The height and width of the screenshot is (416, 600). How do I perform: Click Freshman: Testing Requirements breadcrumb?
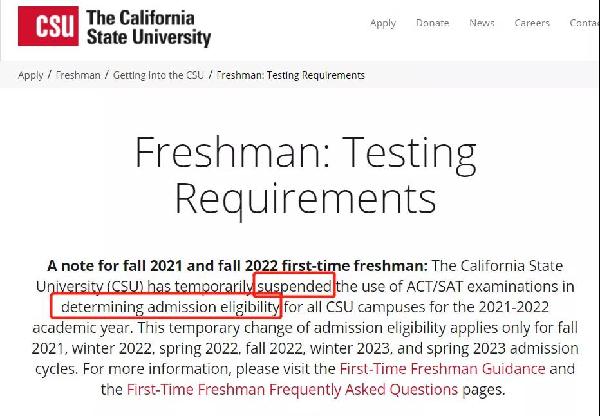click(x=290, y=75)
